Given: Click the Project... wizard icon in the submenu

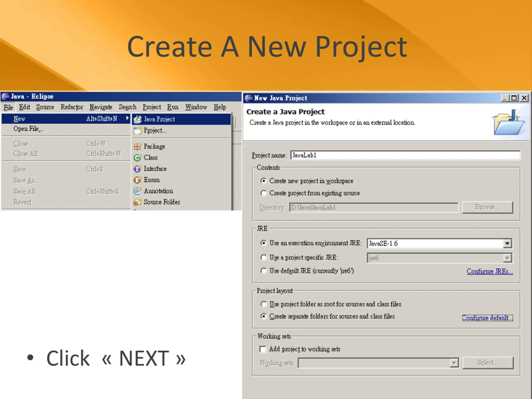Looking at the screenshot, I should coord(138,130).
